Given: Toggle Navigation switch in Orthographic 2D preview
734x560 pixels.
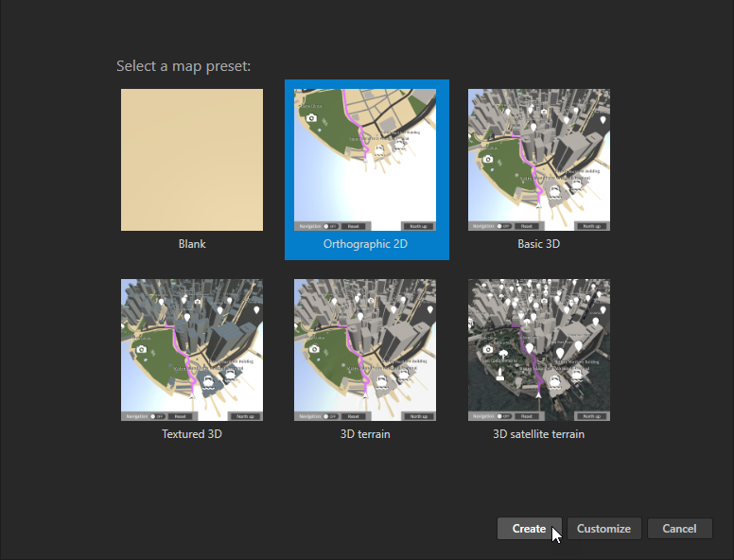Looking at the screenshot, I should (x=331, y=227).
